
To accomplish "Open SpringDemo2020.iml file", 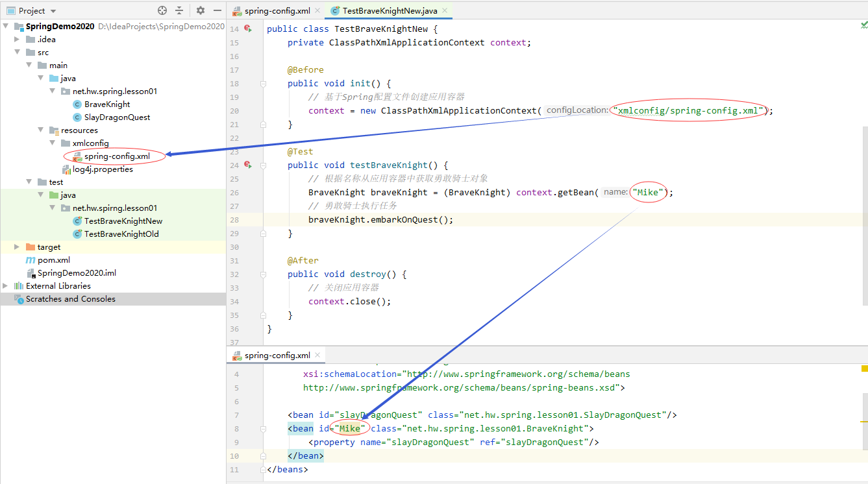I will point(77,273).
